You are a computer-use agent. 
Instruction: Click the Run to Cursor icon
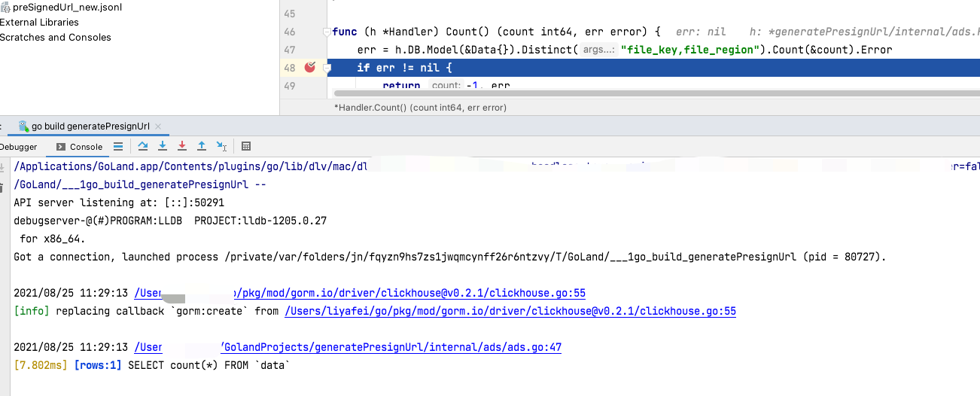click(x=221, y=146)
